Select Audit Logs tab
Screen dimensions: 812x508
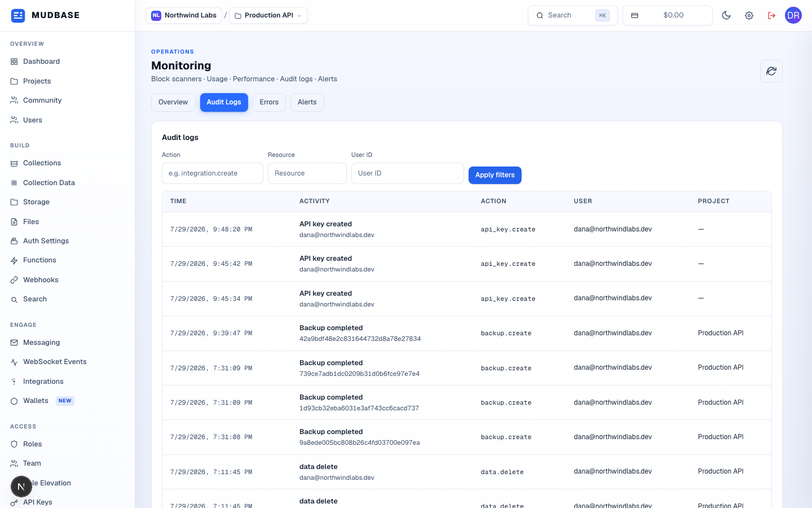pyautogui.click(x=224, y=102)
